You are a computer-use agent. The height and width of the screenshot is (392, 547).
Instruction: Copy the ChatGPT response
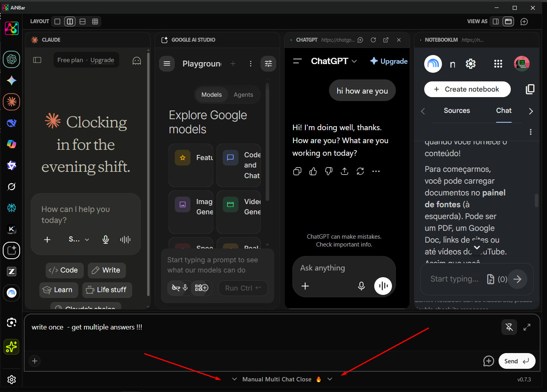point(298,171)
